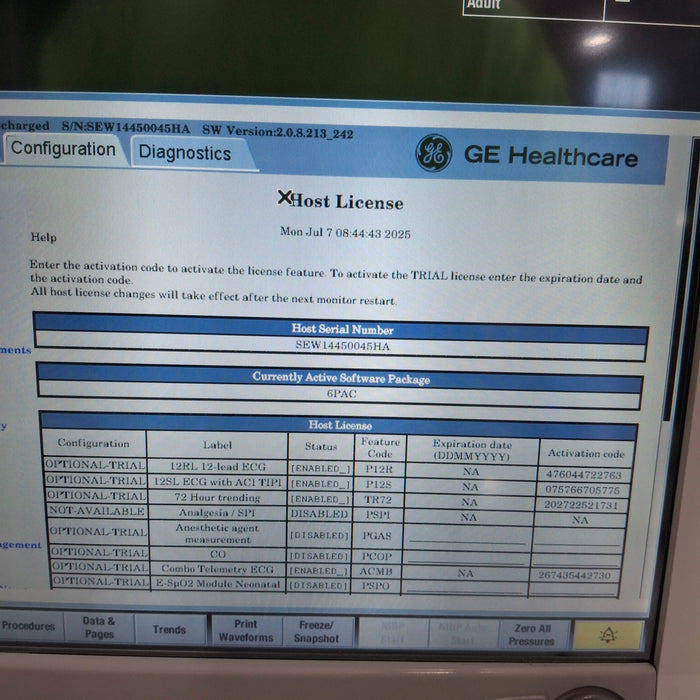Select activation code 075766705775

(x=583, y=490)
